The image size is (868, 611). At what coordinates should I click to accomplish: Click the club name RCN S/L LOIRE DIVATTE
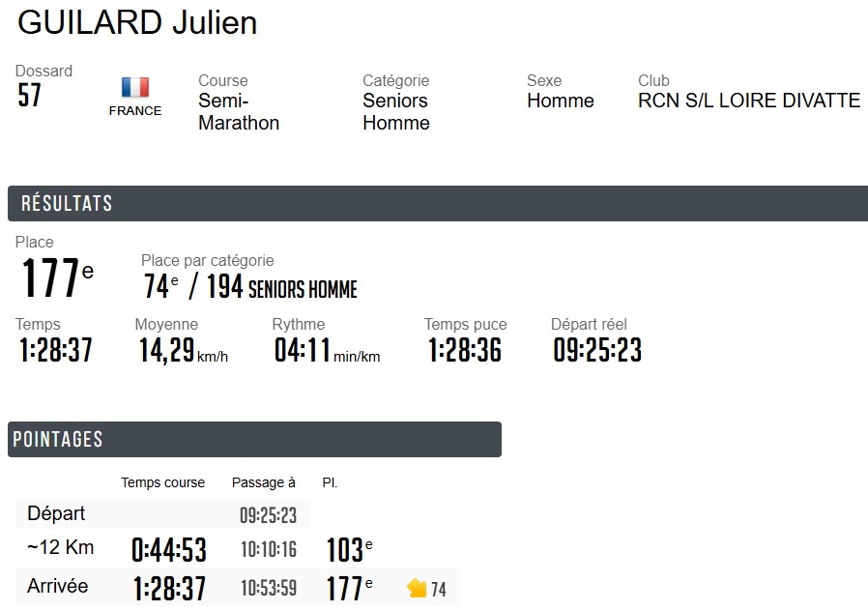tap(749, 101)
